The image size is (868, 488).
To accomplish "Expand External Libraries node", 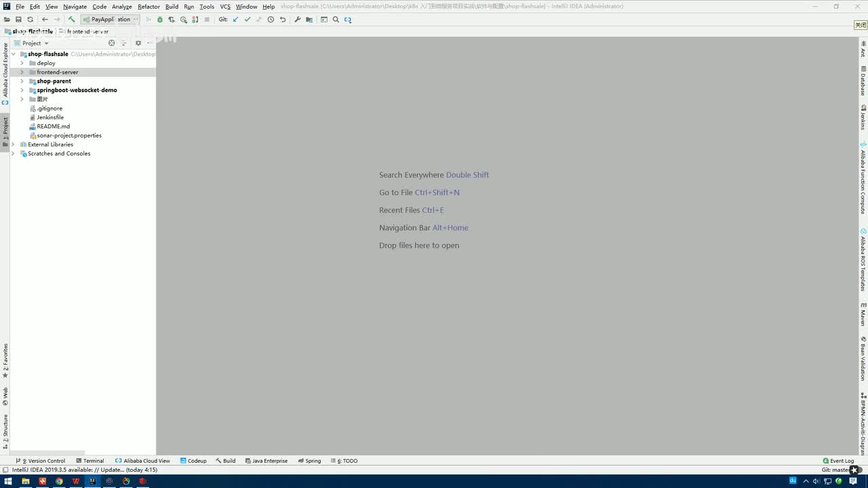I will (14, 144).
